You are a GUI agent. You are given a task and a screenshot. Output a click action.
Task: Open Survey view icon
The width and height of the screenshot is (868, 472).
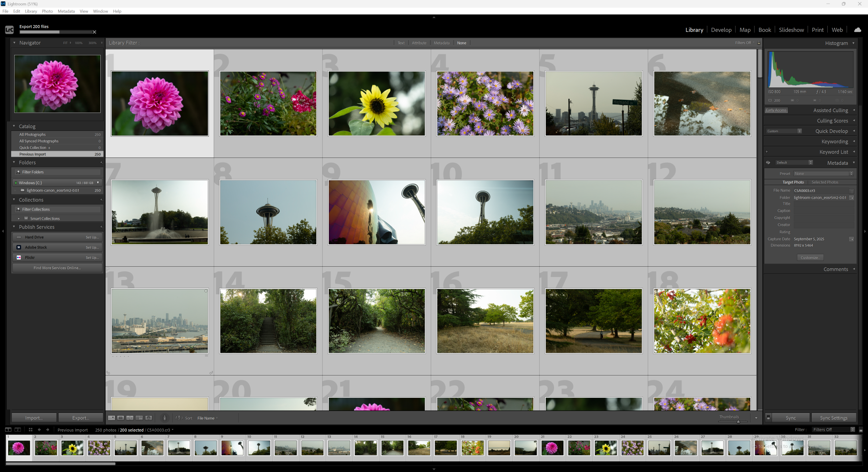tap(139, 418)
